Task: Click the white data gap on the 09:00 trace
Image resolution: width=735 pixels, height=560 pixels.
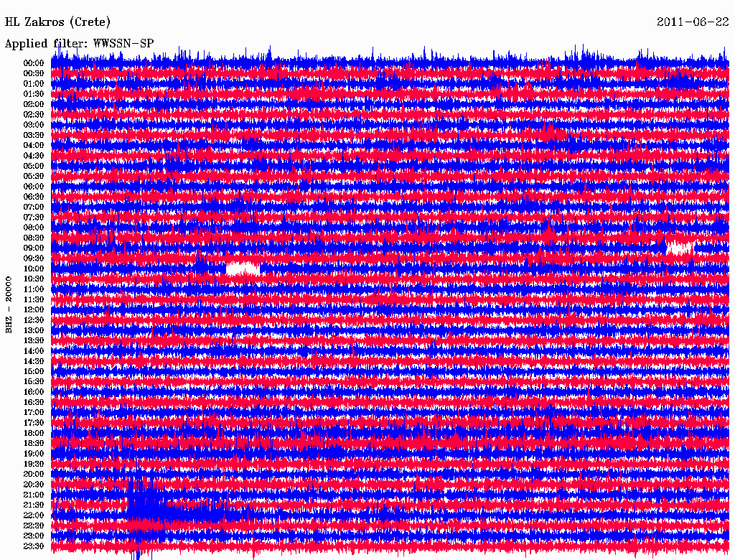Action: pos(680,248)
